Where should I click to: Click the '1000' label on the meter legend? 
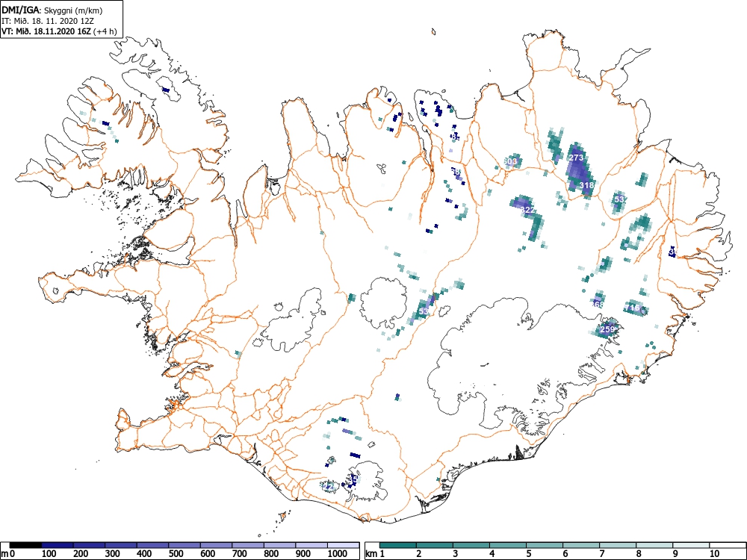(x=338, y=554)
